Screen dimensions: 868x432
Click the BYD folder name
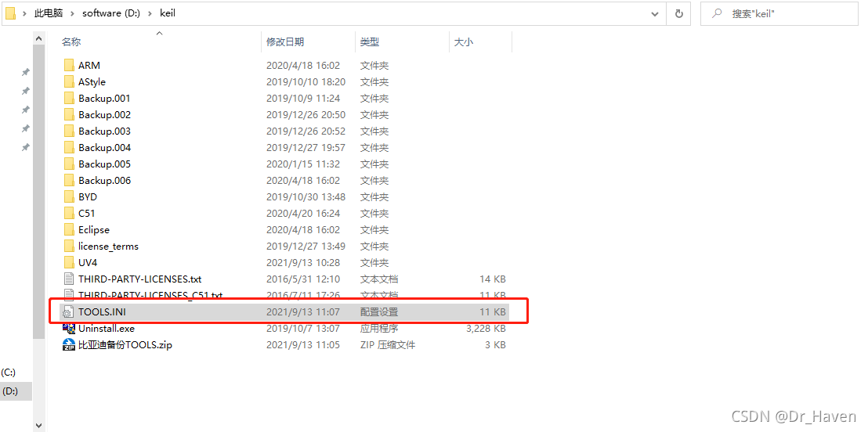coord(88,197)
